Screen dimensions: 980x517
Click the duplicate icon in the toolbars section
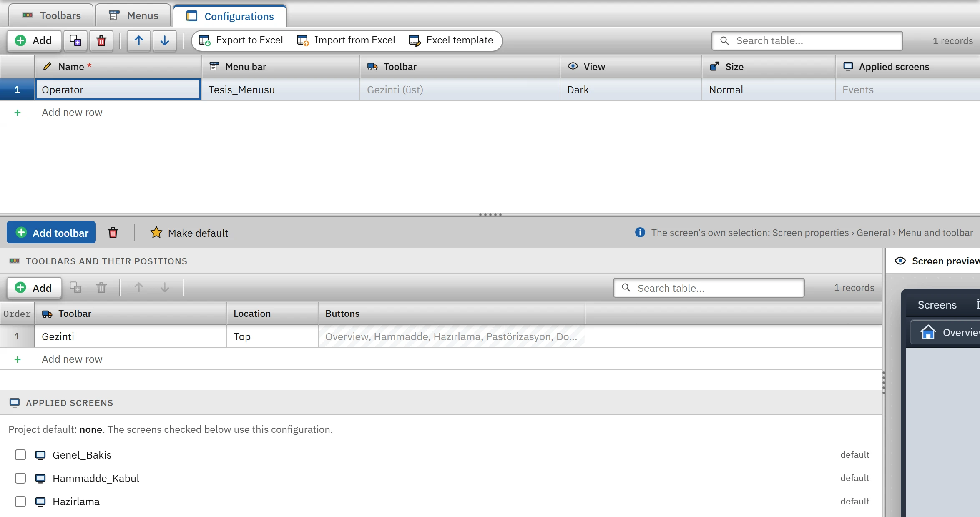pos(75,288)
